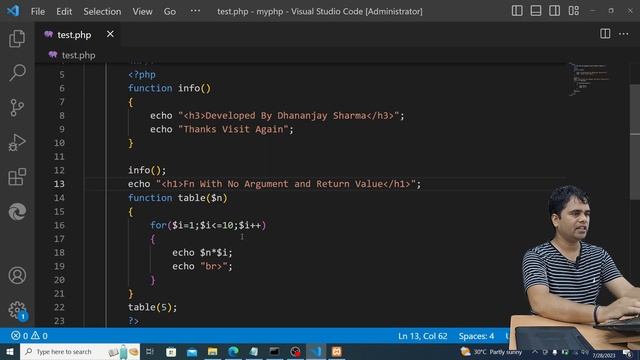Open the Edit menu
Viewport: 640px width, 360px height.
pyautogui.click(x=64, y=11)
